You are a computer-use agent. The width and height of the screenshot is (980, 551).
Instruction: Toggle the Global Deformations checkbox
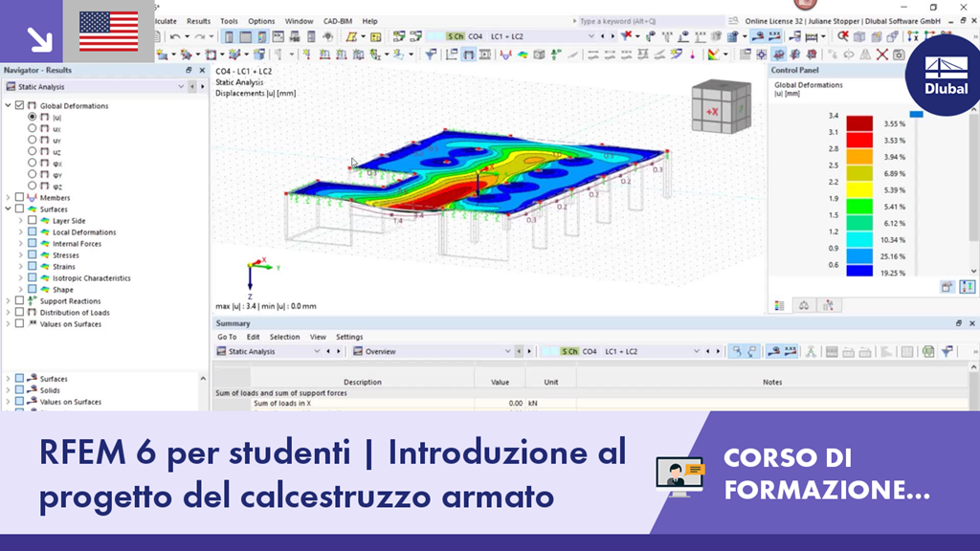pyautogui.click(x=20, y=105)
